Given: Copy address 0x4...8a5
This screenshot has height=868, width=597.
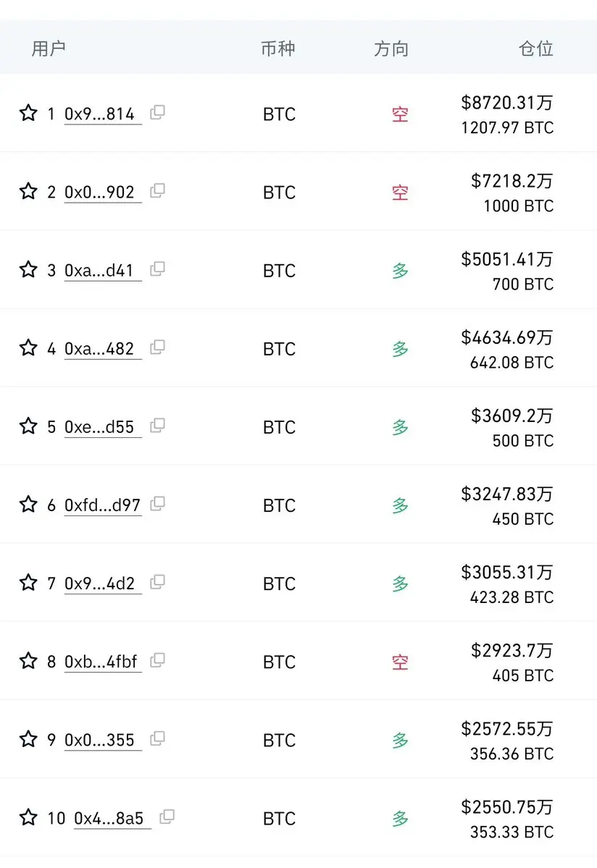Looking at the screenshot, I should pos(167,817).
